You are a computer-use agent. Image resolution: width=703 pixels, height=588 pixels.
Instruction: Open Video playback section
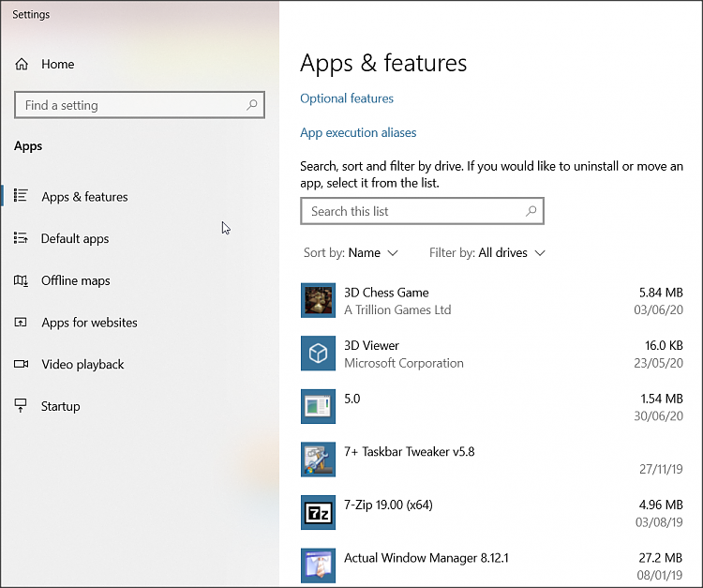coord(82,364)
